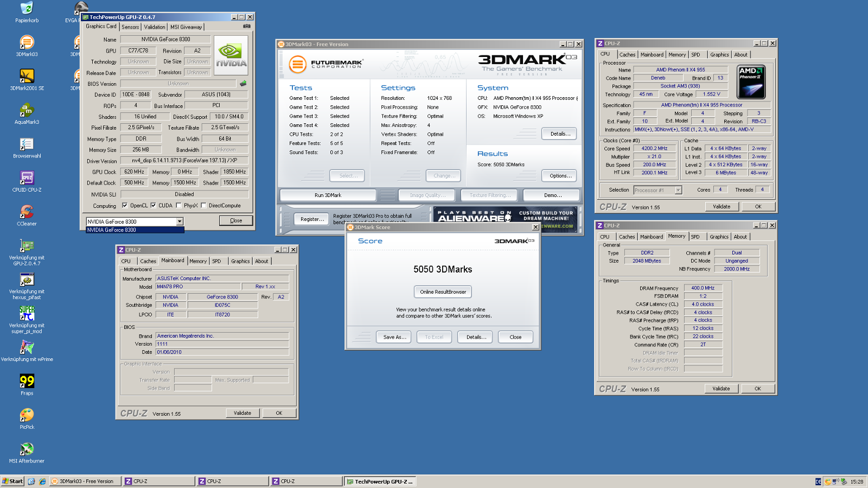Click the NVIDIA logo in GPU-Z
Viewport: 868px width, 488px height.
pyautogui.click(x=231, y=55)
